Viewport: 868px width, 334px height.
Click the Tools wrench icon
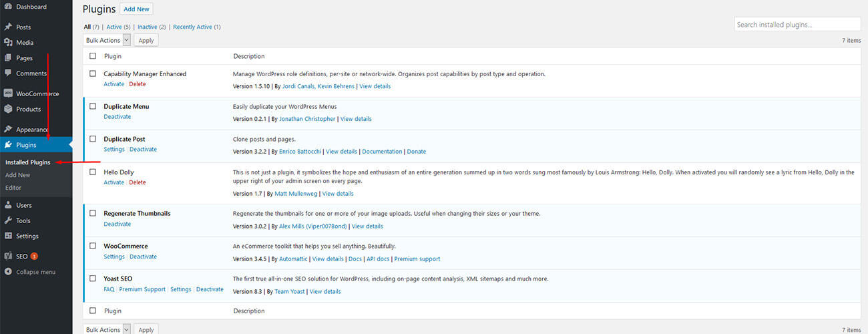[x=8, y=220]
